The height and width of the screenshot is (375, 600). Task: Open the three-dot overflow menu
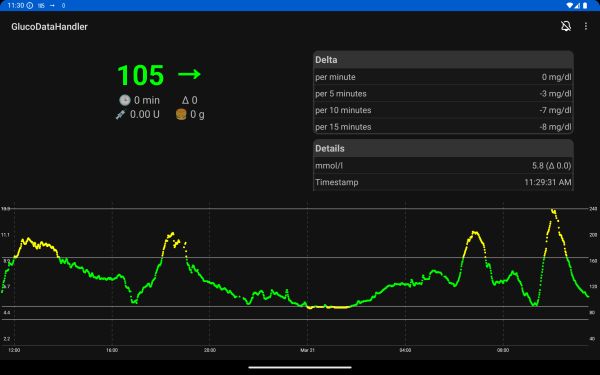[586, 26]
